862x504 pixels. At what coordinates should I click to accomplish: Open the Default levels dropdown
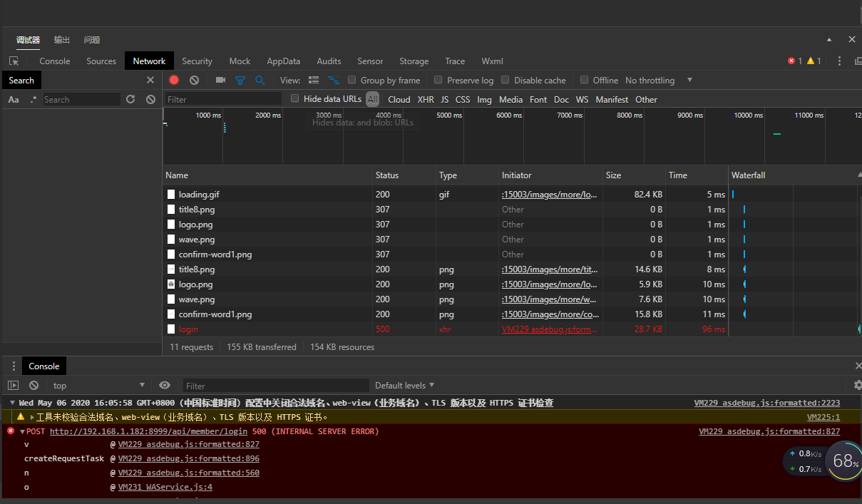click(x=404, y=385)
